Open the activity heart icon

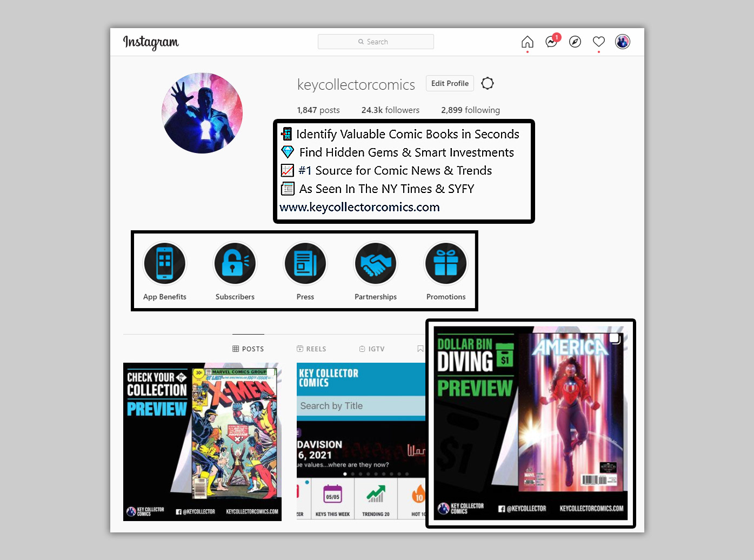598,42
